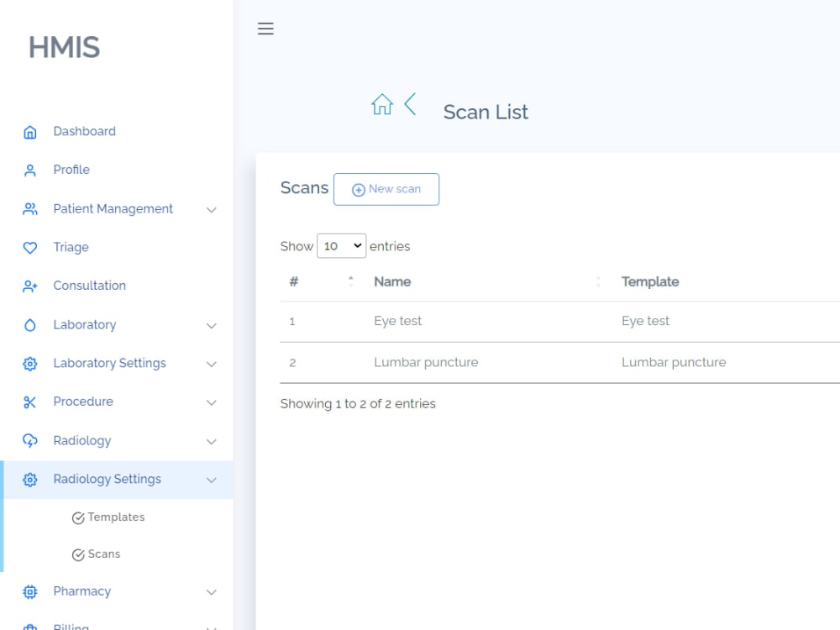Click the Procedure scissors icon
This screenshot has height=630, width=840.
tap(30, 402)
